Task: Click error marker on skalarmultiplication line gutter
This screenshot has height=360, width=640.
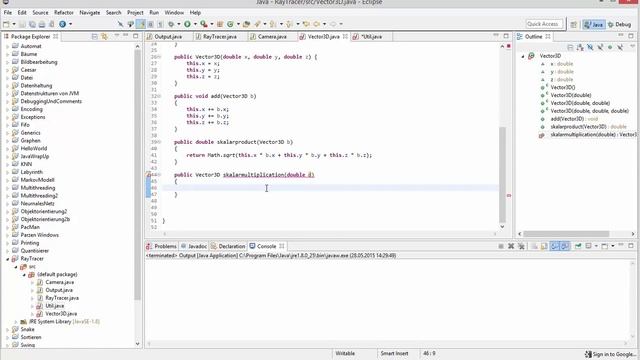Action: tap(149, 175)
